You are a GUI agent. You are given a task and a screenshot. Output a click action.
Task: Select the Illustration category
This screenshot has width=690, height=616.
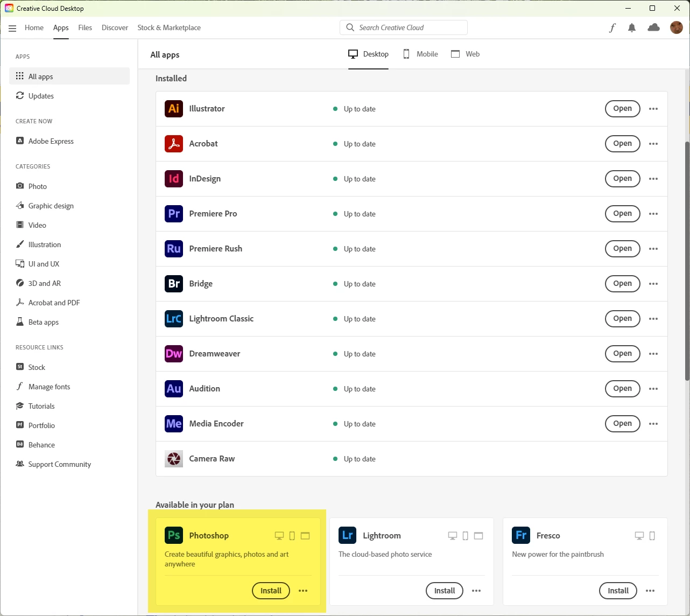(69, 244)
